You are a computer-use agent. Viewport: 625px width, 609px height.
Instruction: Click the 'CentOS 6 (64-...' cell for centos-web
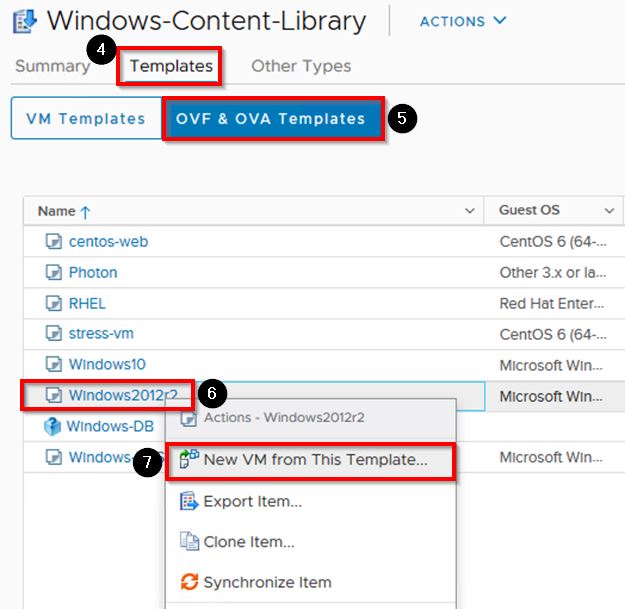point(553,242)
